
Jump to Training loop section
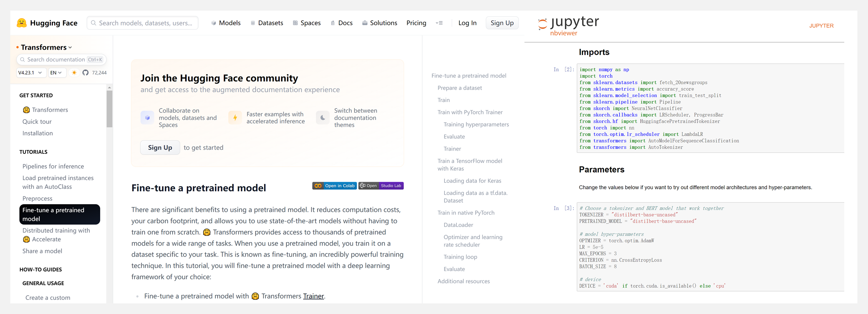(x=460, y=257)
